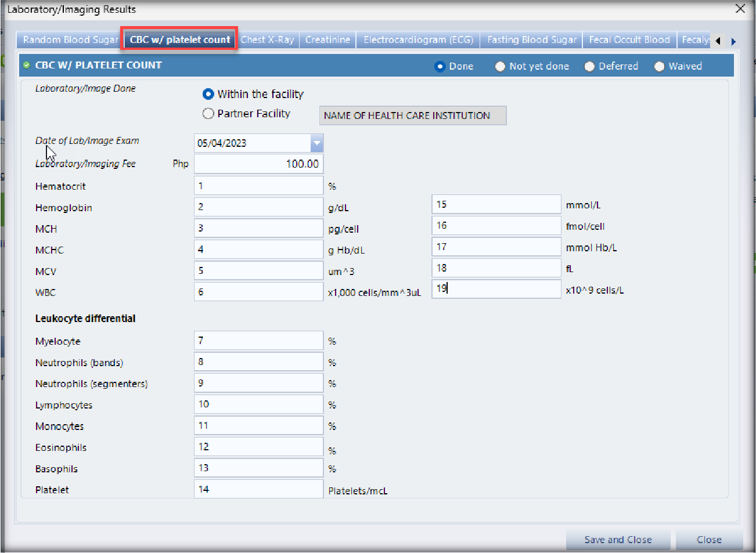Mark the lab test as Deferred
The width and height of the screenshot is (756, 553).
(x=589, y=66)
